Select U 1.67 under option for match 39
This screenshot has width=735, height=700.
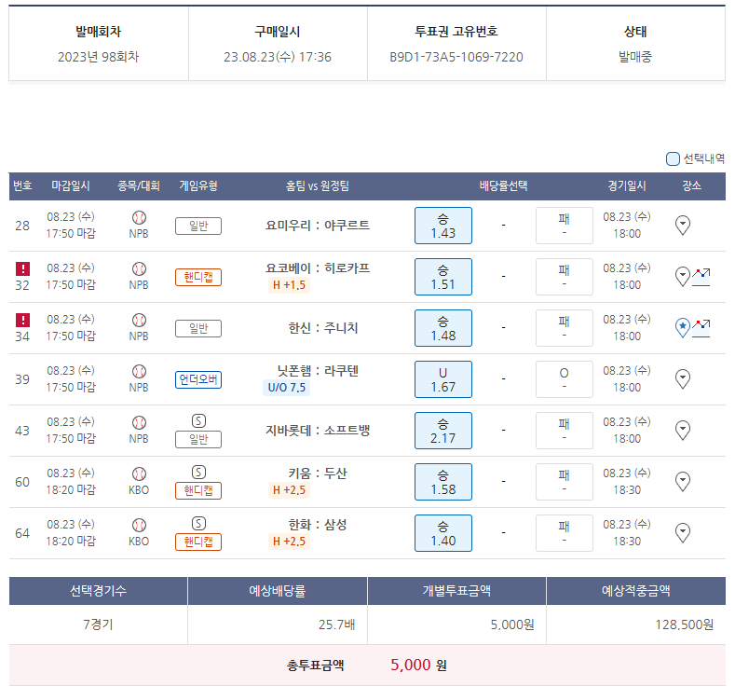coord(442,379)
